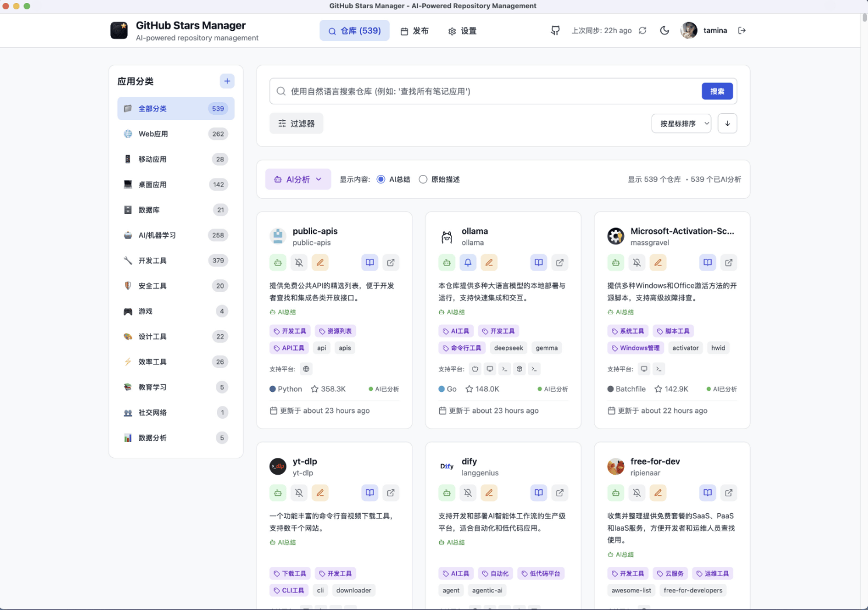Toggle dark mode with the moon icon
Viewport: 868px width, 610px height.
664,30
